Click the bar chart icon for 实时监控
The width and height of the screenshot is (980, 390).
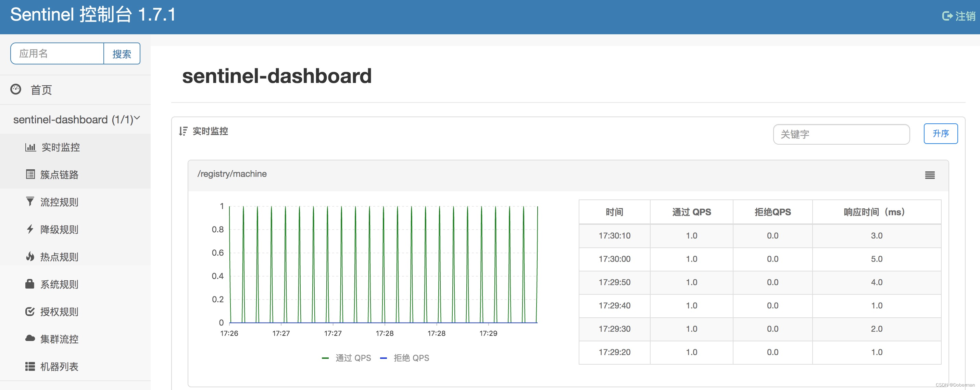click(x=30, y=147)
